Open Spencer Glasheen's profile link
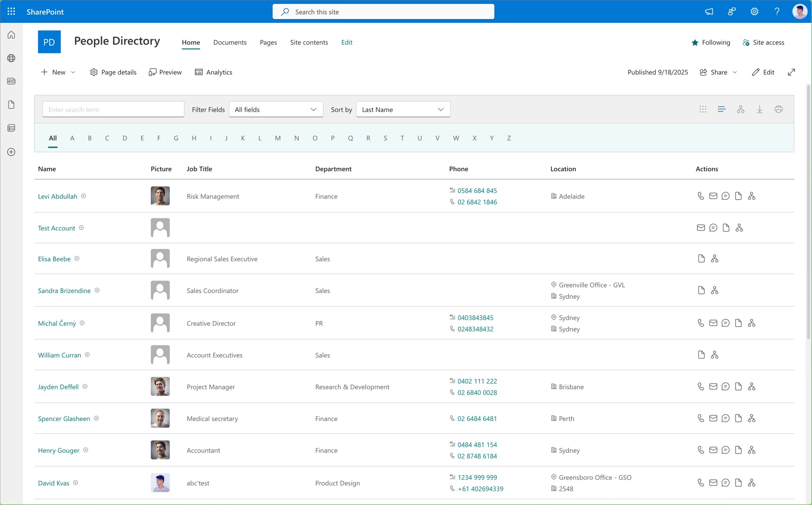This screenshot has width=812, height=505. click(64, 419)
